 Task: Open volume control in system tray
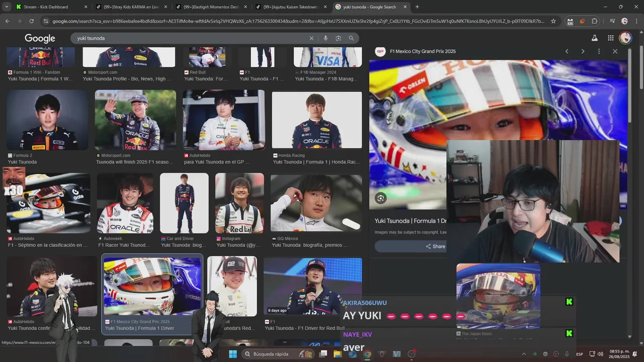pos(600,354)
